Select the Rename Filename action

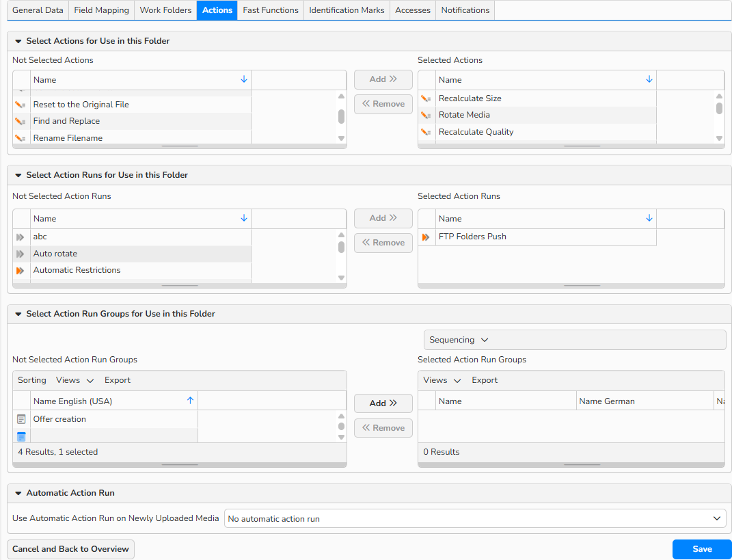(132, 138)
